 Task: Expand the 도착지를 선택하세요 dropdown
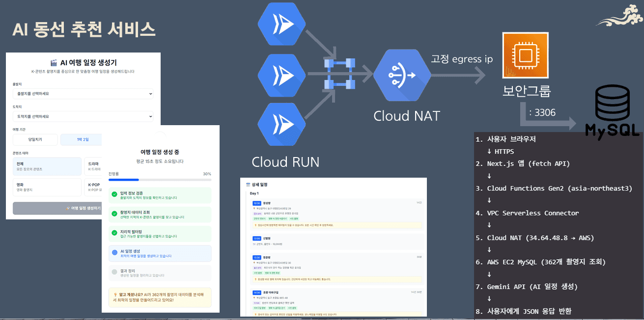coord(83,116)
